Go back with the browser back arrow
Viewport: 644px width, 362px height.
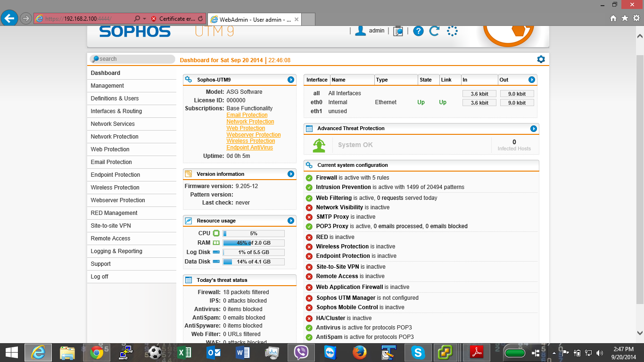9,18
